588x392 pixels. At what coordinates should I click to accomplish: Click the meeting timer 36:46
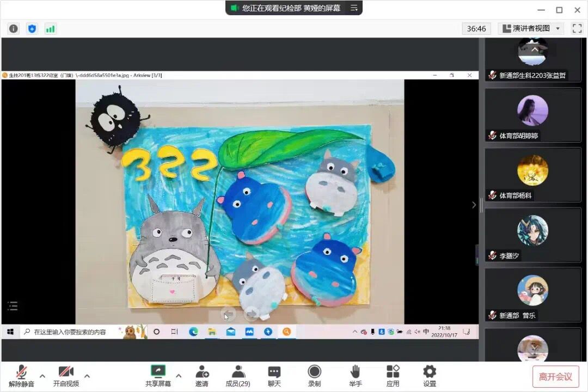tap(476, 28)
